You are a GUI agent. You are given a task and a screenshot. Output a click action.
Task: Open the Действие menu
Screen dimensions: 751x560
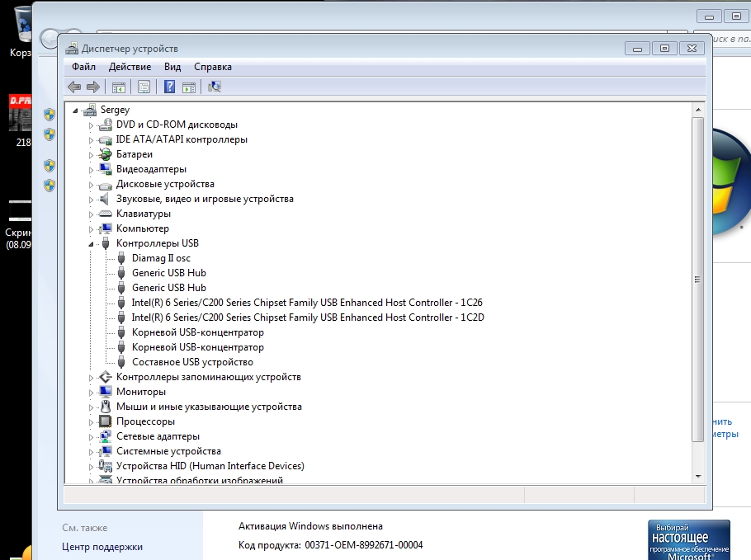(130, 67)
